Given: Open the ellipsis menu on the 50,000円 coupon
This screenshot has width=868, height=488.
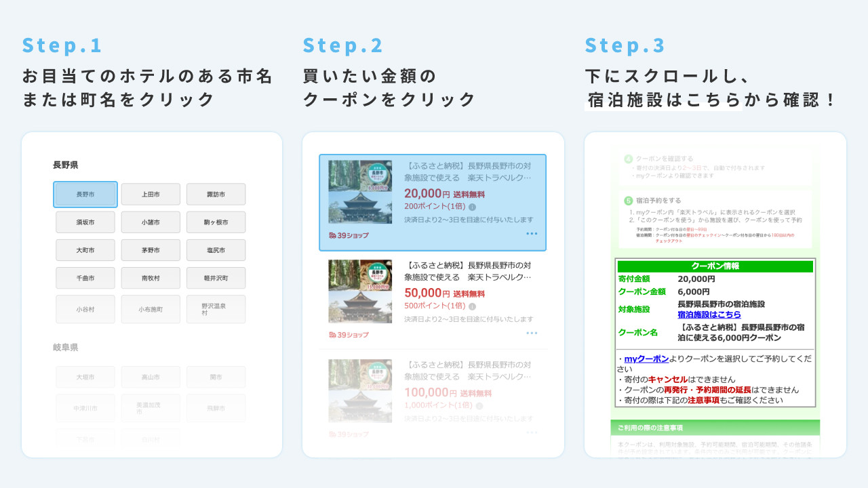Looking at the screenshot, I should (x=532, y=332).
